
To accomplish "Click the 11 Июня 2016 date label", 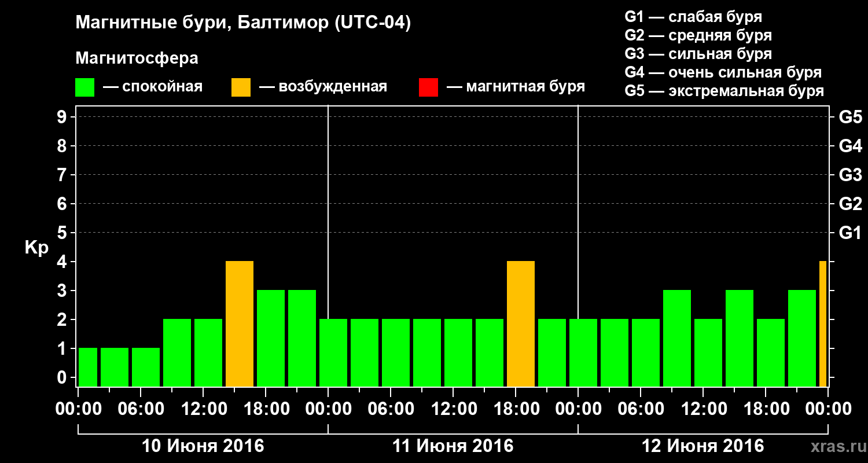I will (x=453, y=446).
